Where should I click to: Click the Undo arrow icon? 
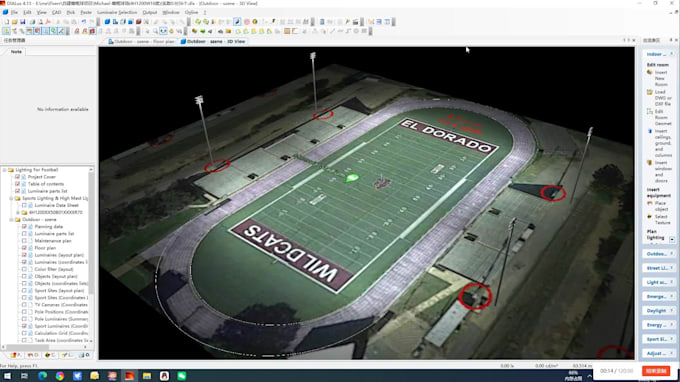(x=83, y=22)
